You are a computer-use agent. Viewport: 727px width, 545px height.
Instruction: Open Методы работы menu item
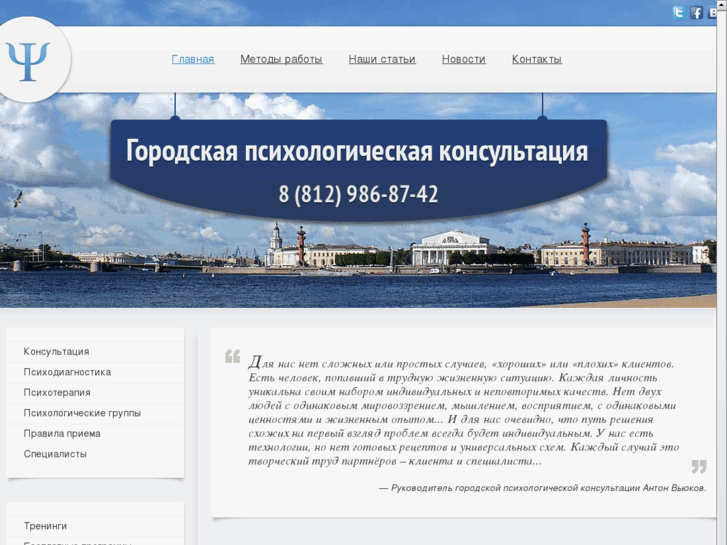[x=281, y=59]
